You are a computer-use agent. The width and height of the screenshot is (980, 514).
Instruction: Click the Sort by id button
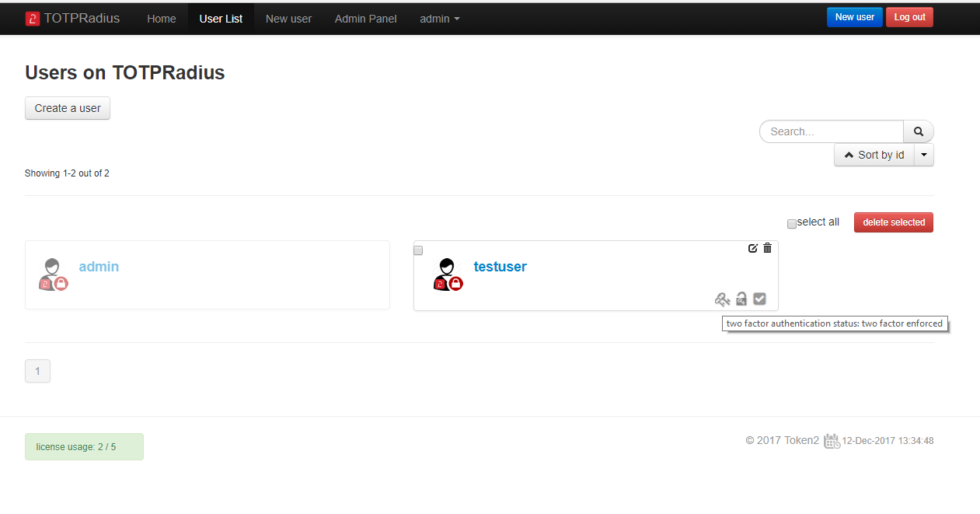pyautogui.click(x=874, y=155)
